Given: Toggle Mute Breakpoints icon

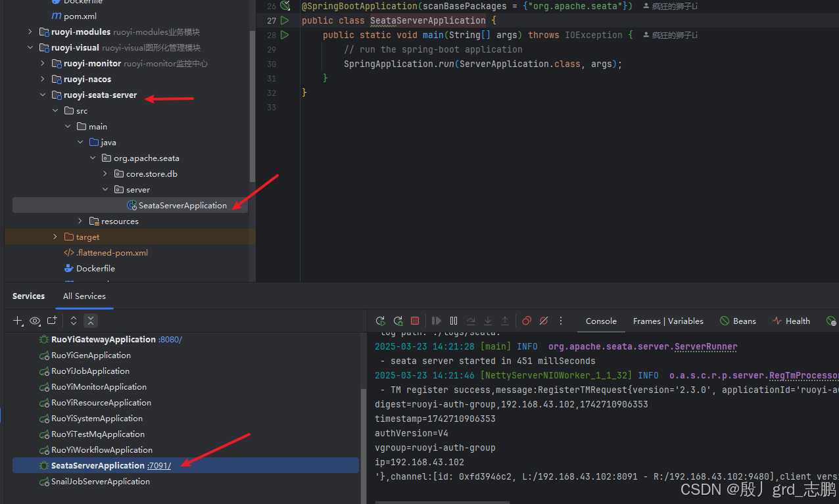Looking at the screenshot, I should [544, 321].
